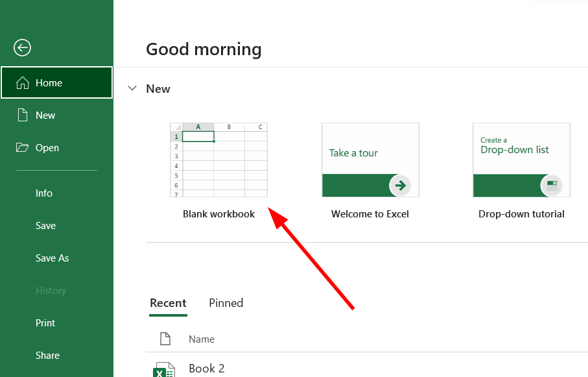Collapse the New templates section chevron
This screenshot has height=377, width=588.
click(132, 89)
